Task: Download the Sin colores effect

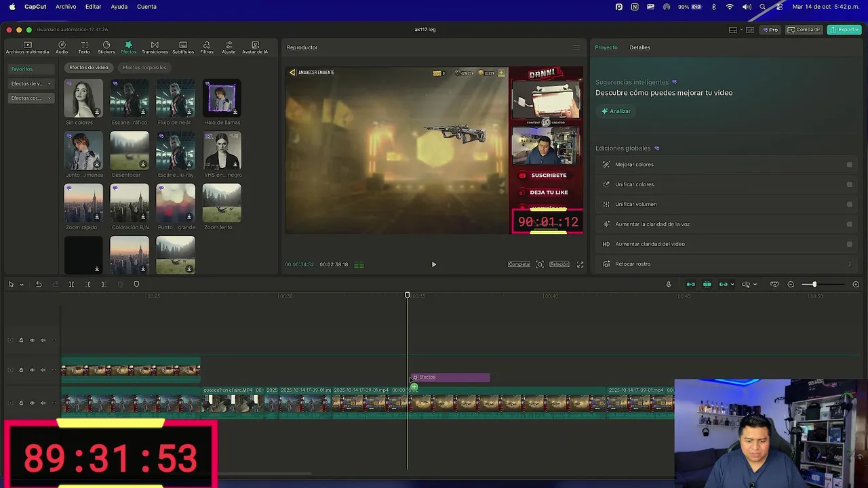Action: click(97, 112)
